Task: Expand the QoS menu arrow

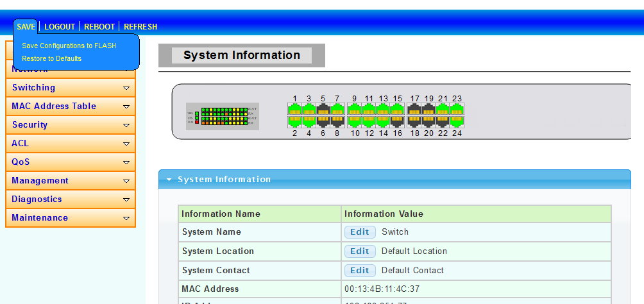Action: (x=126, y=162)
